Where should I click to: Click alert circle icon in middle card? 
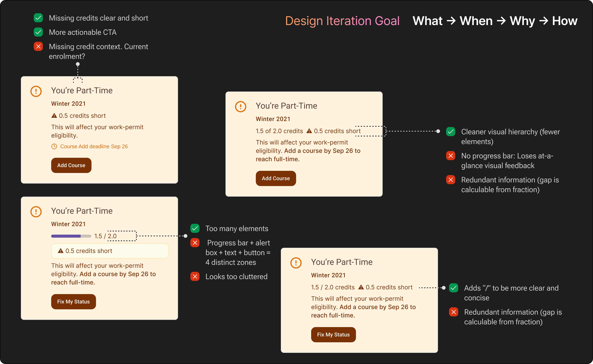240,107
